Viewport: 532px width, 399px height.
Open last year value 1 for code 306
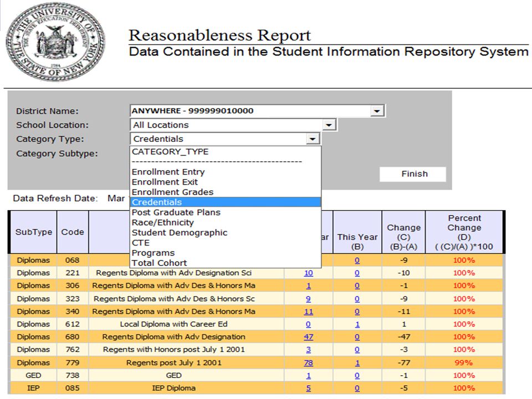[x=309, y=286]
